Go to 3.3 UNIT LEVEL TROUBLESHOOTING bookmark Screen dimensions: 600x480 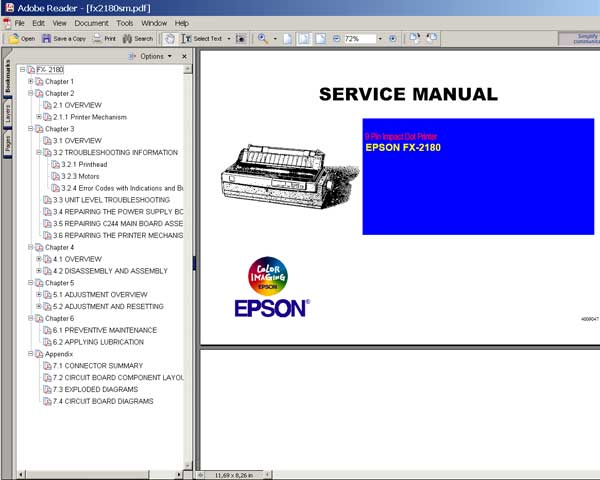pyautogui.click(x=111, y=200)
